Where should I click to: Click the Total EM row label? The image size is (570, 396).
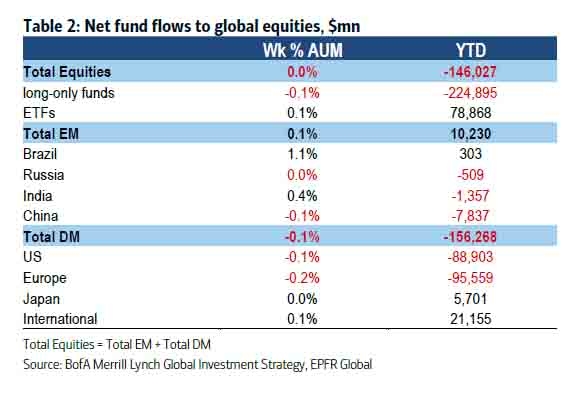tap(51, 134)
